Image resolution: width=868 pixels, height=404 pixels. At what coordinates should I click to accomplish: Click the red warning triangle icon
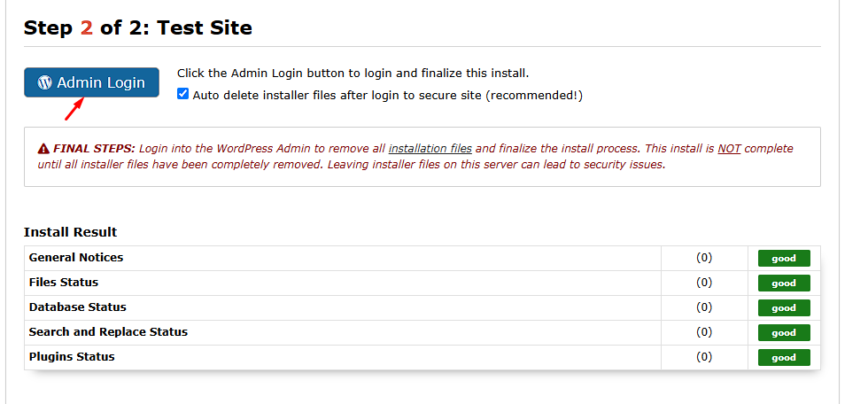coord(43,149)
